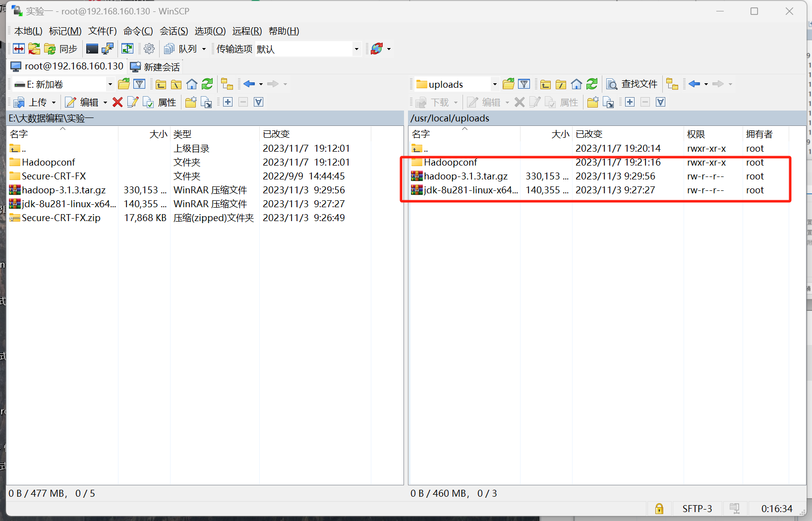Image resolution: width=812 pixels, height=521 pixels.
Task: Go to remote home directory icon
Action: tap(577, 84)
